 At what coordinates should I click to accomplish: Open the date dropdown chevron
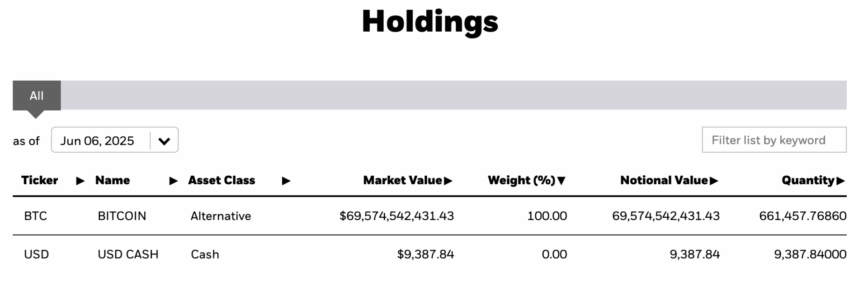click(x=164, y=141)
